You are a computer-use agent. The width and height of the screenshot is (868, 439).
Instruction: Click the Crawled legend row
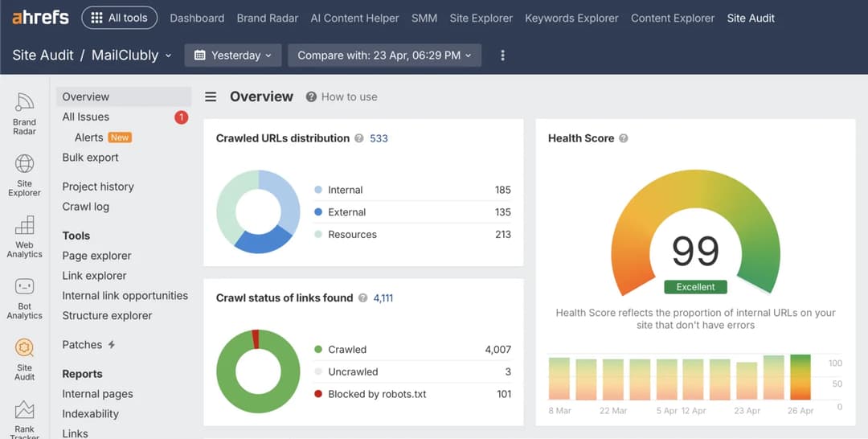412,349
